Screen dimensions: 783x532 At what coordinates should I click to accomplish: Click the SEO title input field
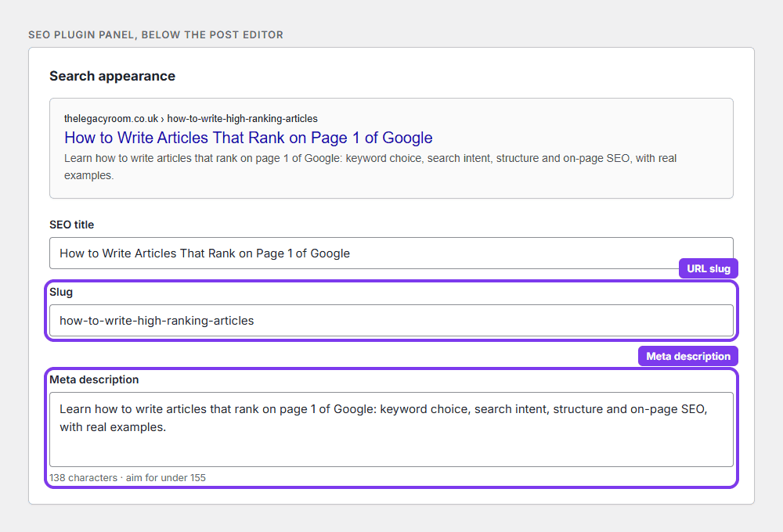pyautogui.click(x=391, y=253)
